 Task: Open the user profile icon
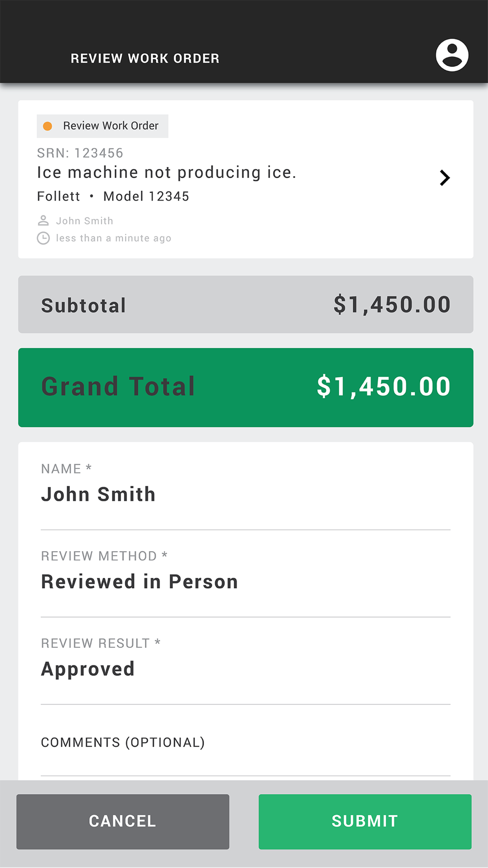point(452,55)
